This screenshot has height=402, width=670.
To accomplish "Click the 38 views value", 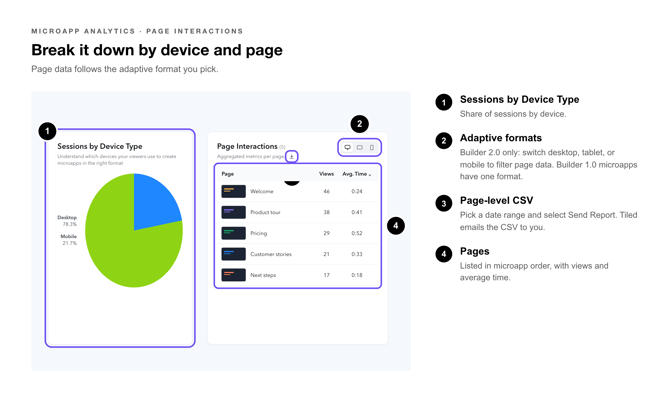I will click(326, 212).
